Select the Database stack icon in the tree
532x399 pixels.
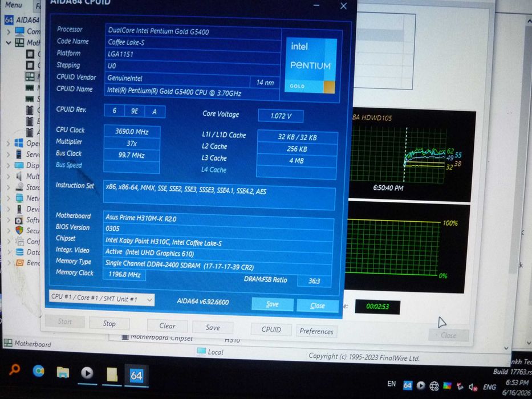[20, 252]
